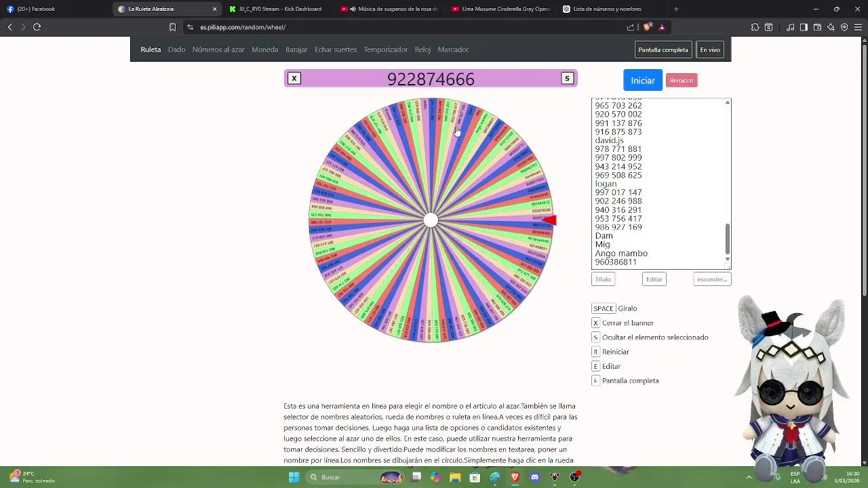This screenshot has width=868, height=488.
Task: Open Microsoft Store from the taskbar
Action: tap(475, 477)
